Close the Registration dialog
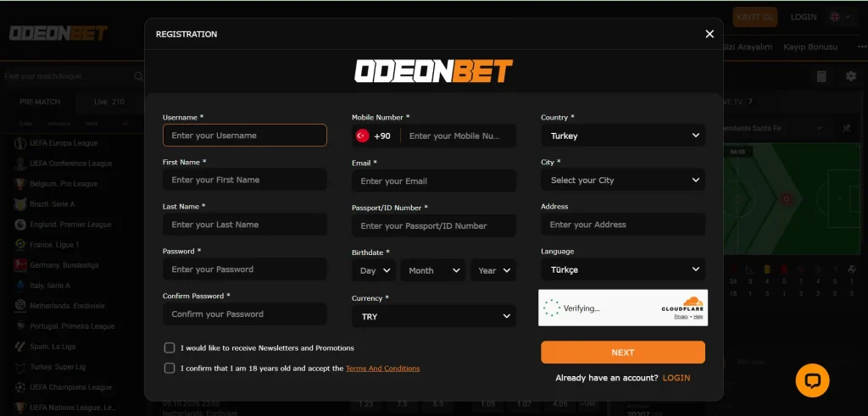868x416 pixels. tap(709, 34)
